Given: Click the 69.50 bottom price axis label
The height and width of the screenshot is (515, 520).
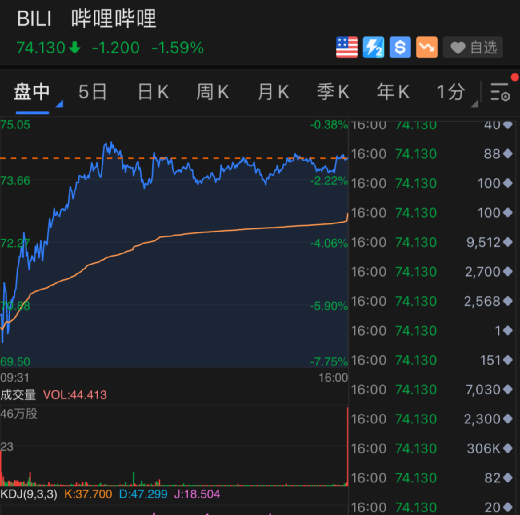Looking at the screenshot, I should [15, 362].
